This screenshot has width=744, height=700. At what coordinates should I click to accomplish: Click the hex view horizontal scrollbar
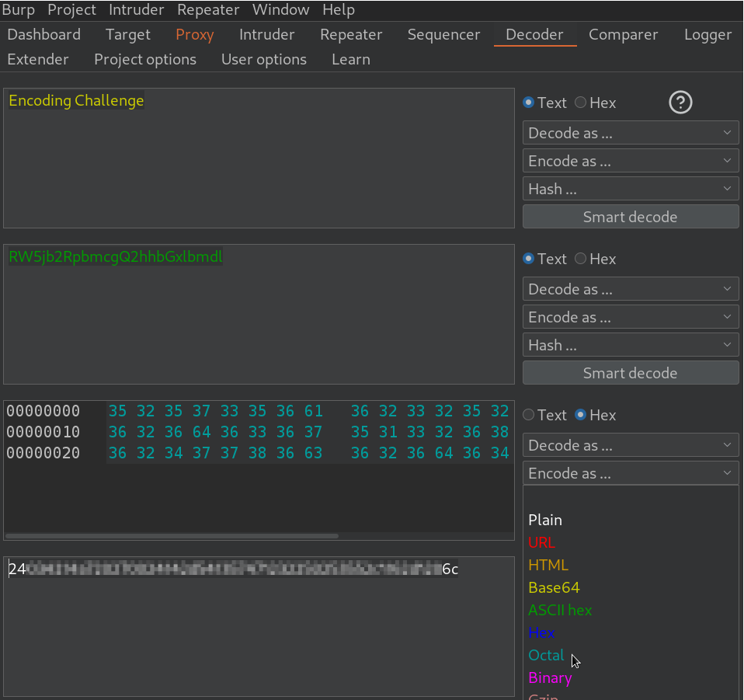172,536
